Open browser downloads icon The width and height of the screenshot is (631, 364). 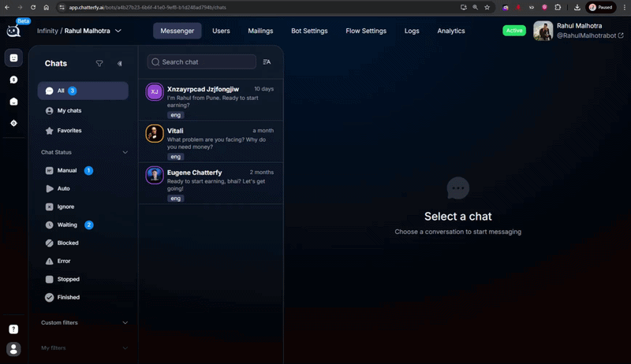[x=577, y=7]
